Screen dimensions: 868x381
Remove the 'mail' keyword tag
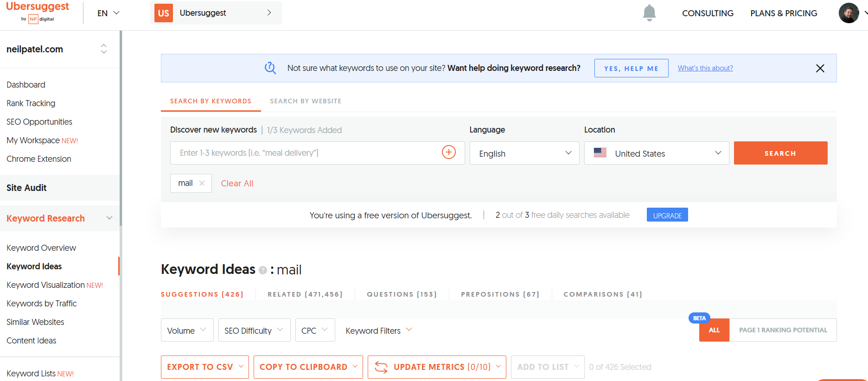[x=202, y=183]
